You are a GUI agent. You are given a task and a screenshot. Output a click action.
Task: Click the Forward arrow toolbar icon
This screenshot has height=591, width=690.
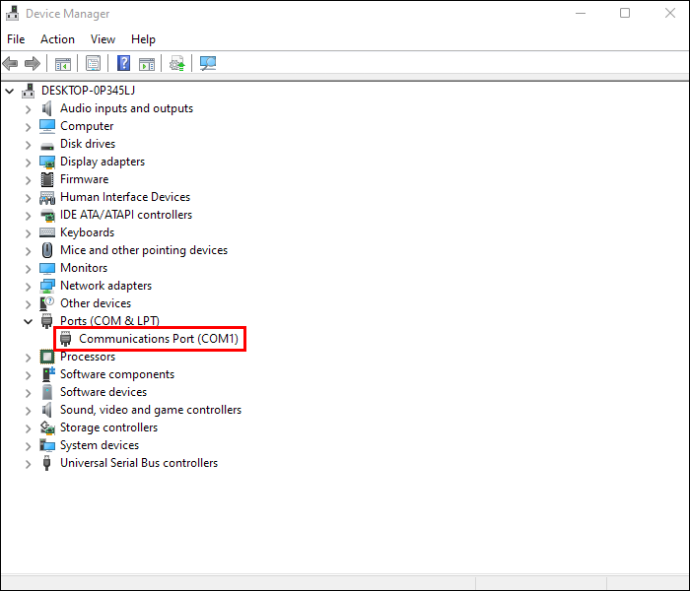[x=32, y=64]
